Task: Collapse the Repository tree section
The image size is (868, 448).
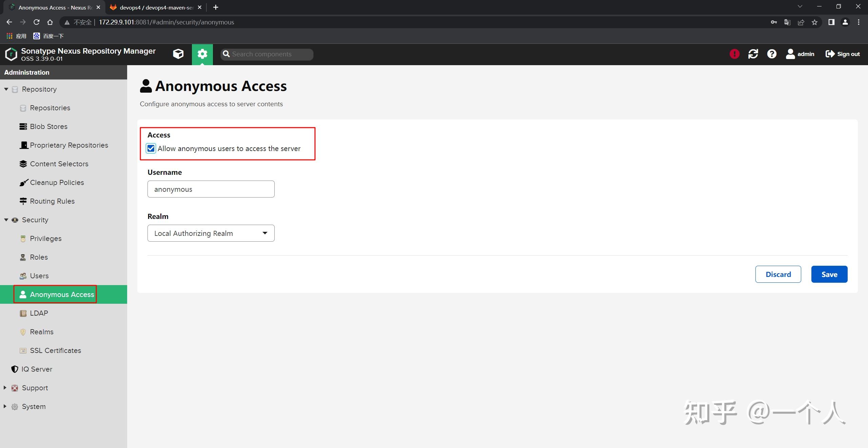Action: (x=6, y=89)
